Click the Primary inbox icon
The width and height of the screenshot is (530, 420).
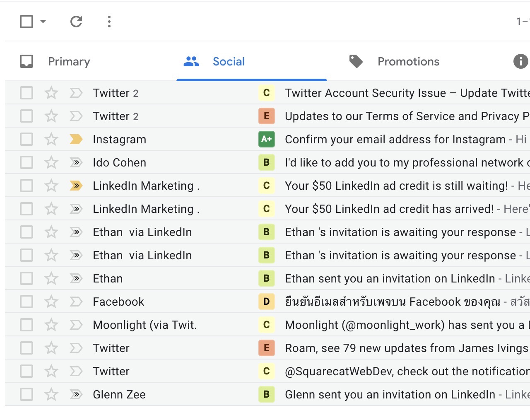[x=26, y=61]
